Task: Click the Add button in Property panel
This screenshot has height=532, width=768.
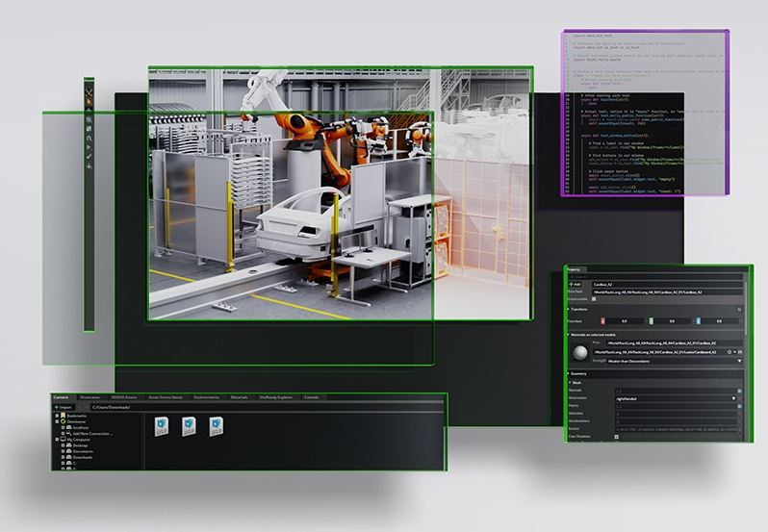Action: (577, 284)
